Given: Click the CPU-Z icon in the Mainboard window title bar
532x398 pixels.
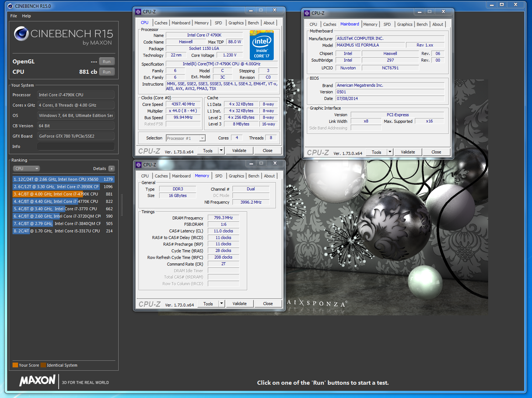Looking at the screenshot, I should [x=307, y=13].
